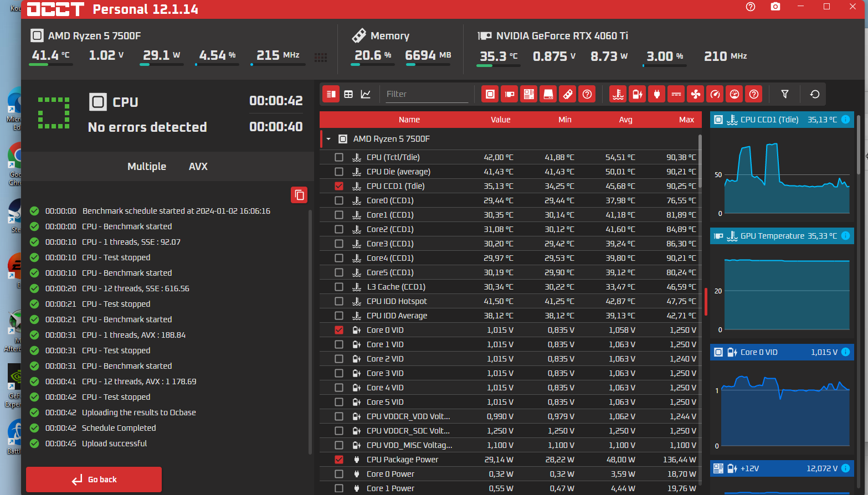The height and width of the screenshot is (495, 868).
Task: Switch to the table-only sensor view
Action: [348, 94]
